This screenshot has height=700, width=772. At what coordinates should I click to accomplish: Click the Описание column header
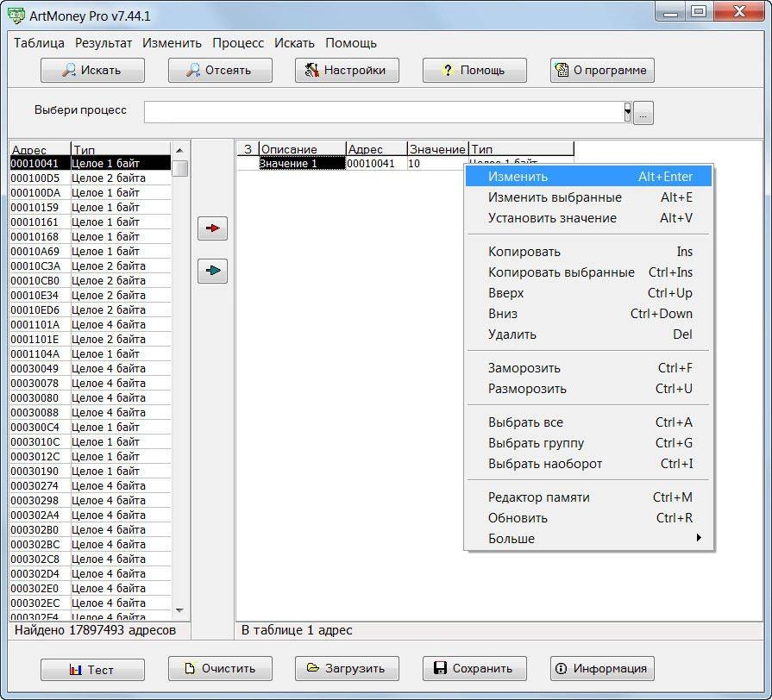(302, 149)
